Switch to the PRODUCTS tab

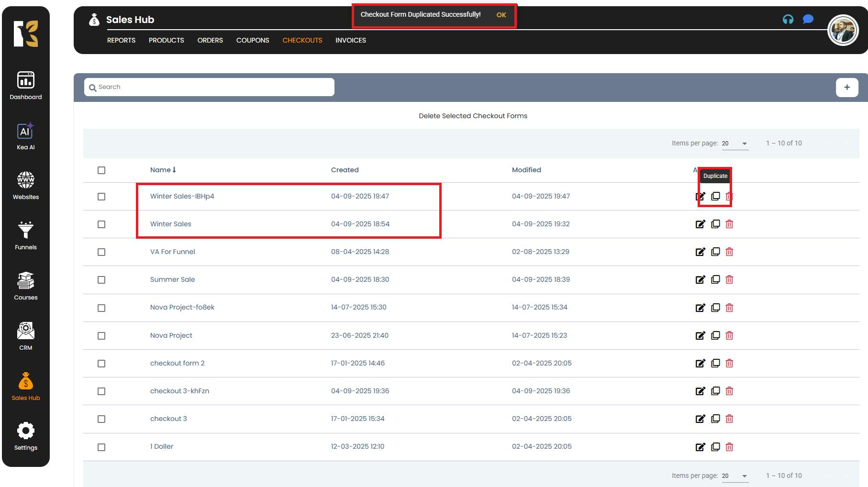[x=166, y=40]
